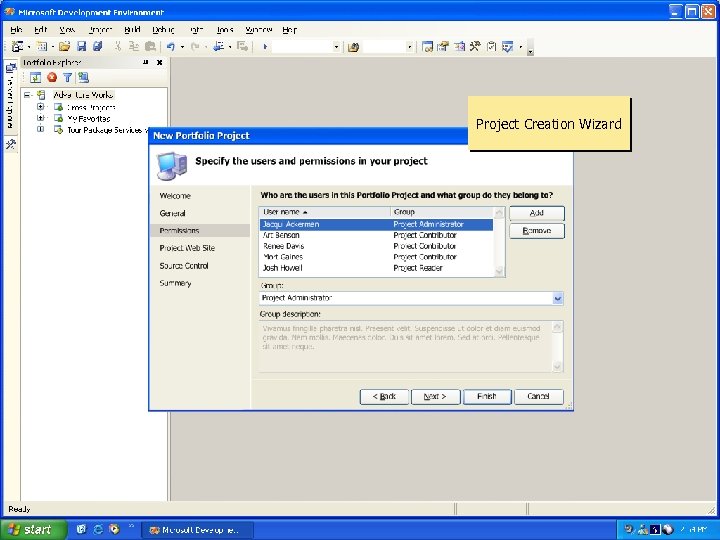Click the Refresh icon in Portfolio Explorer
The image size is (720, 540).
pos(35,78)
